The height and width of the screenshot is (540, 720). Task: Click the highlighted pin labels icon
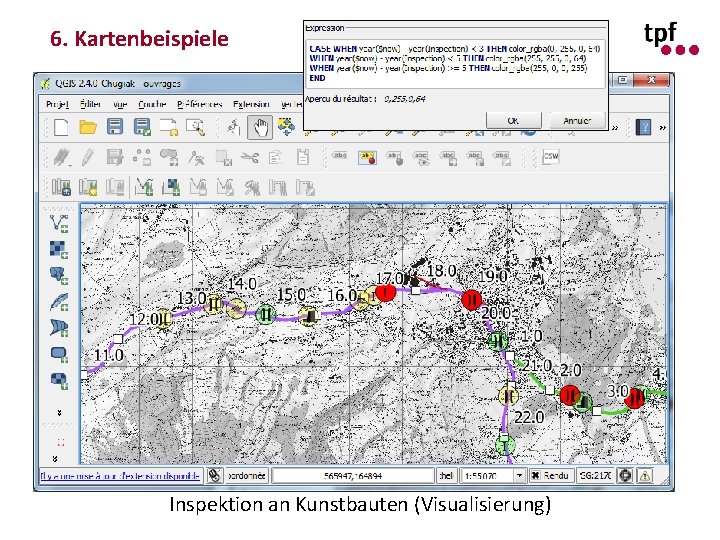(x=367, y=158)
